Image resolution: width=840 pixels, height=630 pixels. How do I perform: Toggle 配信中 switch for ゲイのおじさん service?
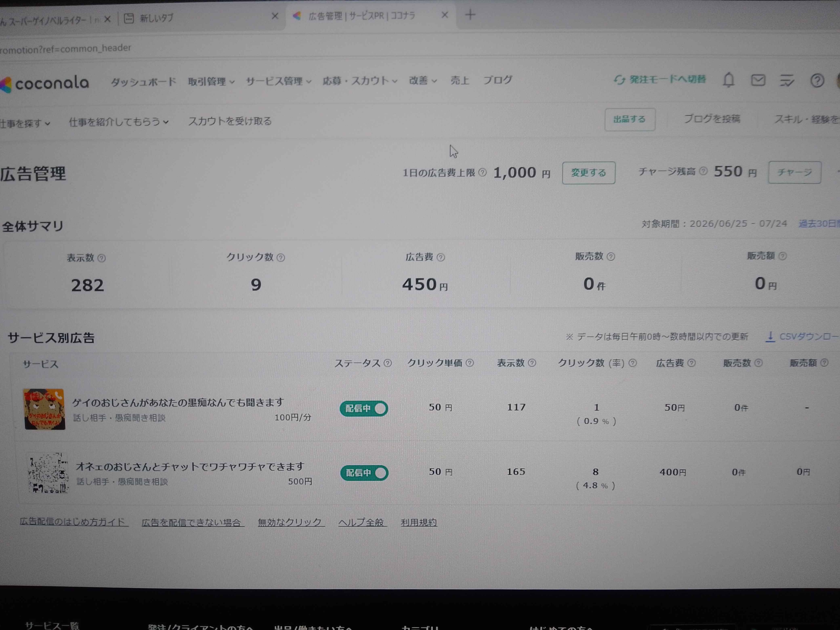[x=364, y=409]
